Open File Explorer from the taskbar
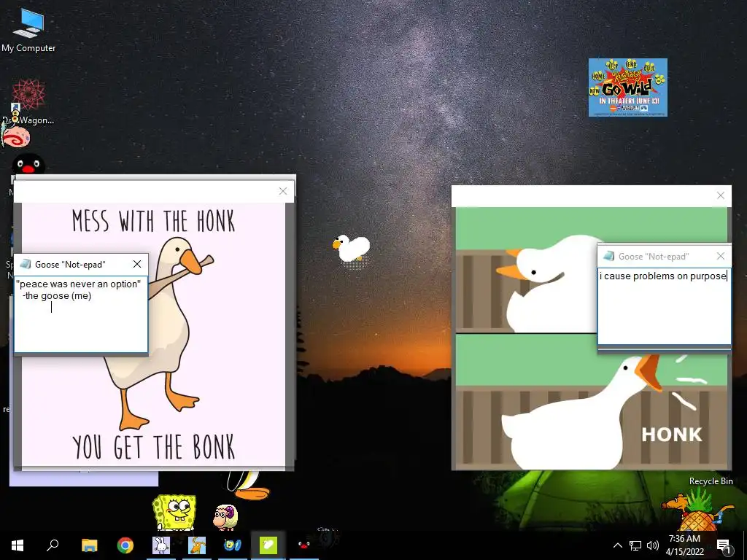747x560 pixels. 89,545
